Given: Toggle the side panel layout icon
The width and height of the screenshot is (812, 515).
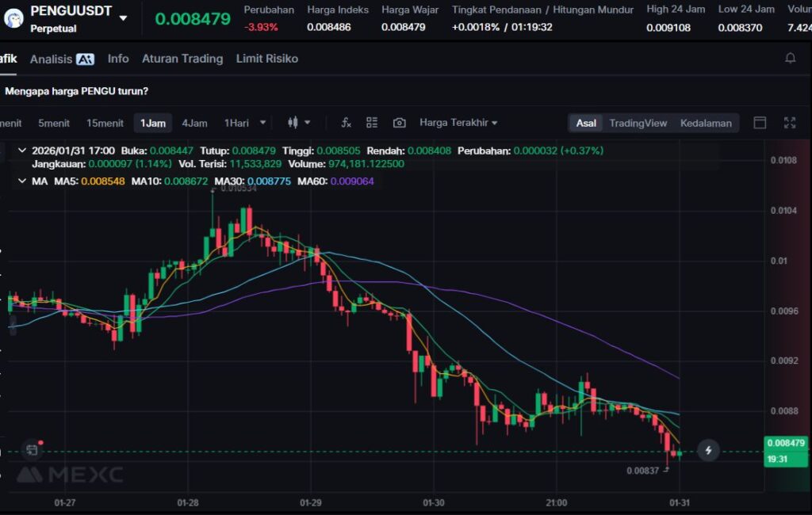Looking at the screenshot, I should pyautogui.click(x=760, y=123).
